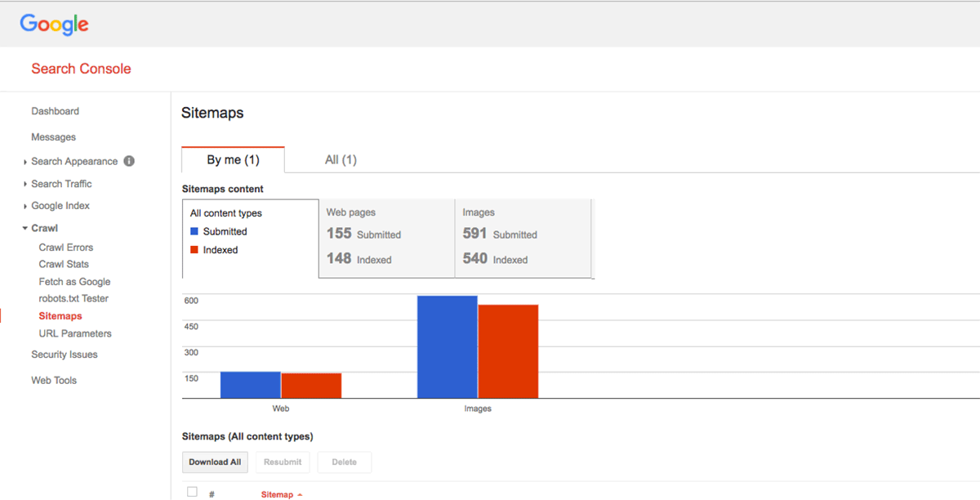Image resolution: width=980 pixels, height=500 pixels.
Task: Click the Download All button
Action: pos(215,462)
